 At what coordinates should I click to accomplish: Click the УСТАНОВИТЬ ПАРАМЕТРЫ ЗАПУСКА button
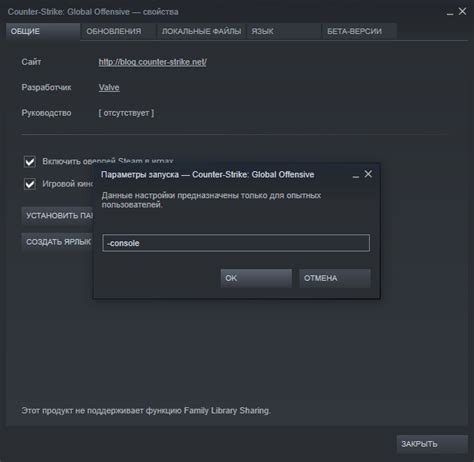pos(58,215)
